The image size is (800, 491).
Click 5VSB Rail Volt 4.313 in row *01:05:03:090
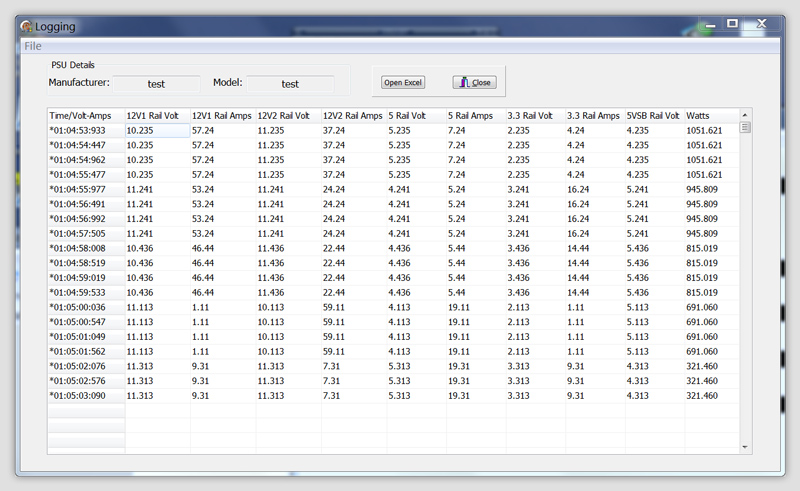(x=638, y=396)
